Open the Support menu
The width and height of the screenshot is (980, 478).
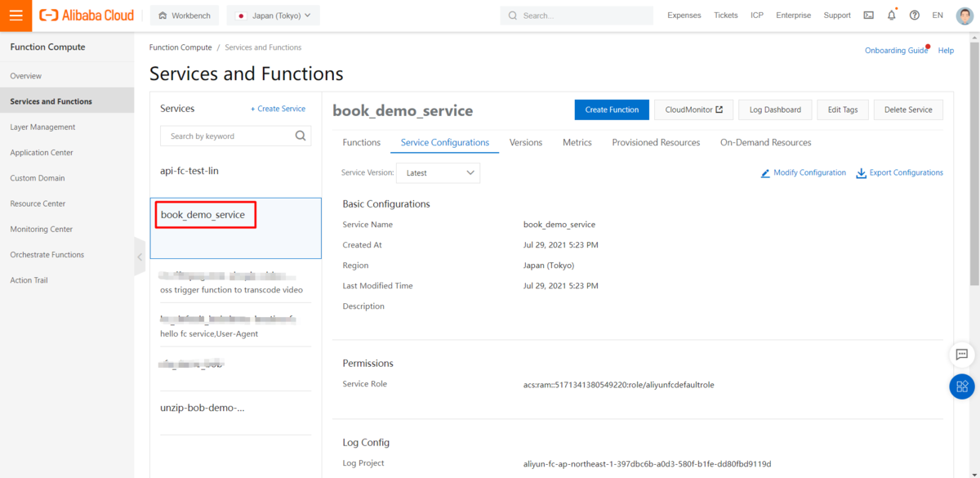[x=837, y=16]
